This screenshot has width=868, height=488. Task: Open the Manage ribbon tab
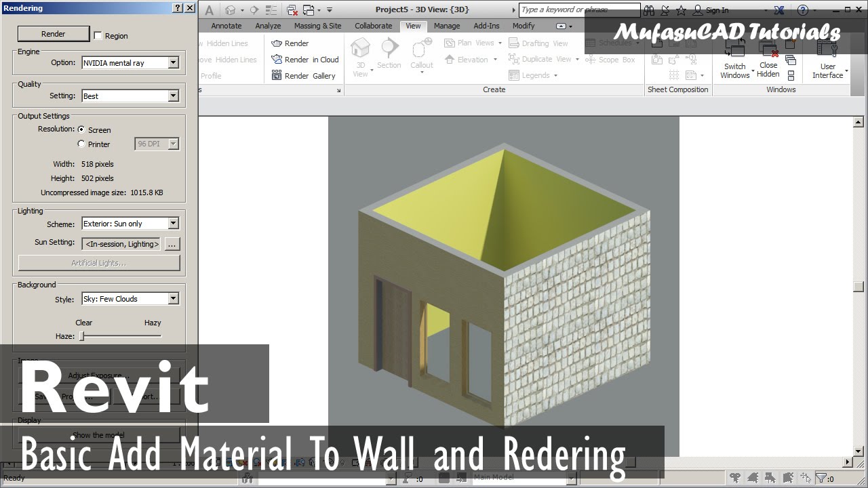447,26
